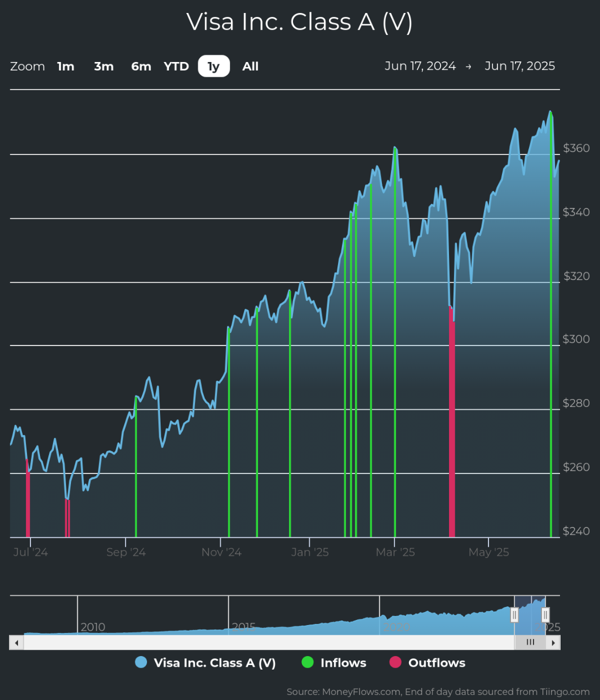Click the chart title Visa Inc. Class A (V)

point(300,22)
